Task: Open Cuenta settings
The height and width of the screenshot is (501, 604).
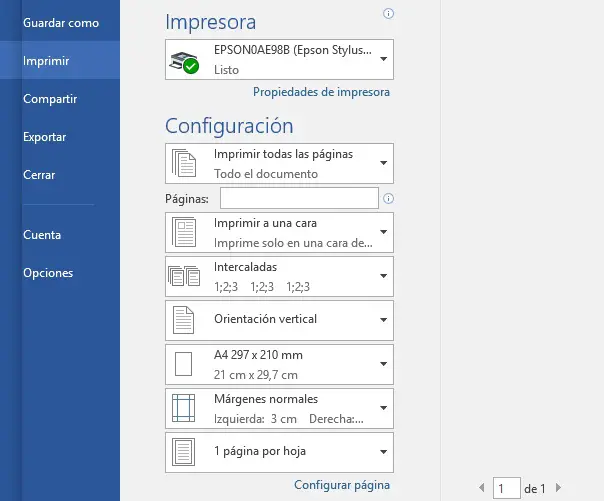Action: pyautogui.click(x=42, y=235)
